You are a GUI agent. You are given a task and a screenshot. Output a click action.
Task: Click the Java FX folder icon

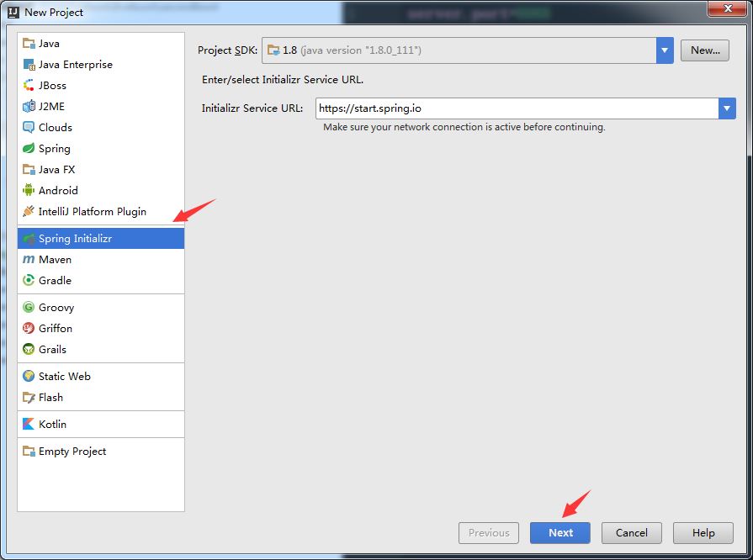[29, 170]
